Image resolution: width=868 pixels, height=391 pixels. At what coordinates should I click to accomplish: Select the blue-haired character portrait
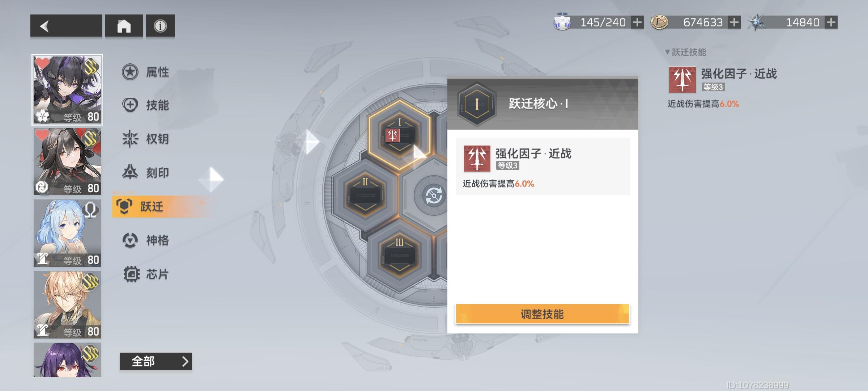pos(67,233)
